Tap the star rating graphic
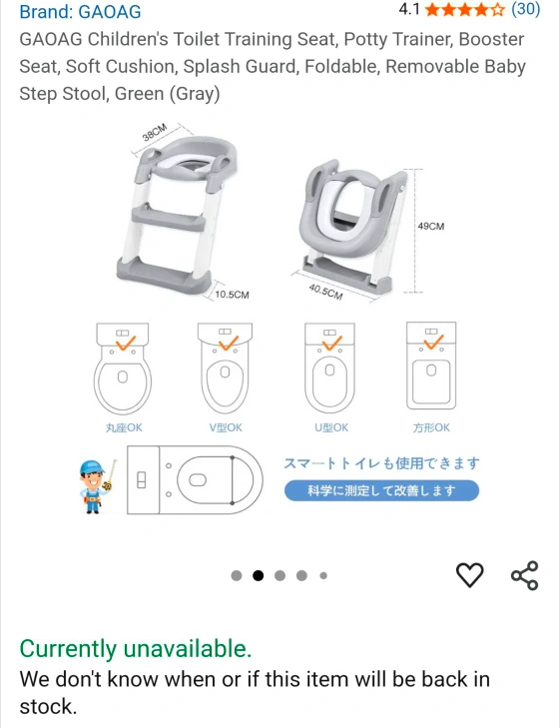 [x=465, y=9]
